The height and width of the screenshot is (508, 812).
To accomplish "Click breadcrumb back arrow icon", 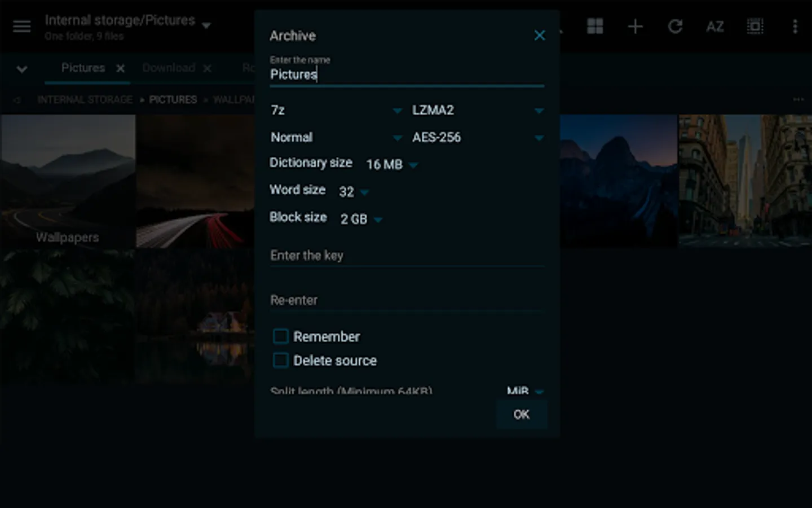I will click(17, 100).
